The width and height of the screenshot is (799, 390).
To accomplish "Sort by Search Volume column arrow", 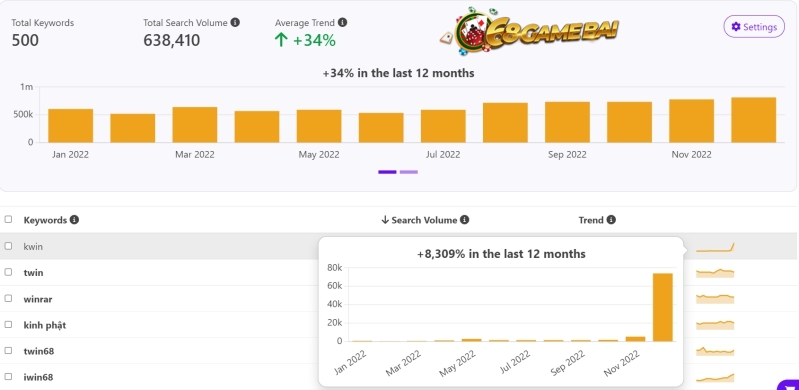I will (x=385, y=220).
